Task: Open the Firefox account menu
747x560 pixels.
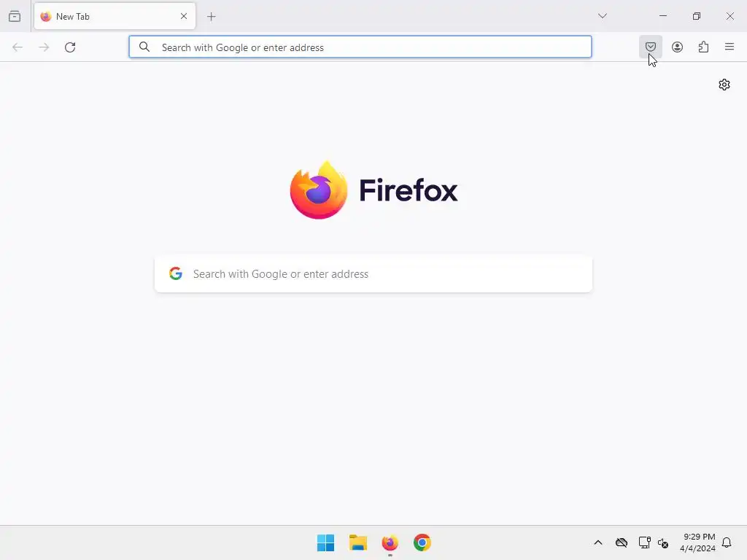Action: [677, 47]
